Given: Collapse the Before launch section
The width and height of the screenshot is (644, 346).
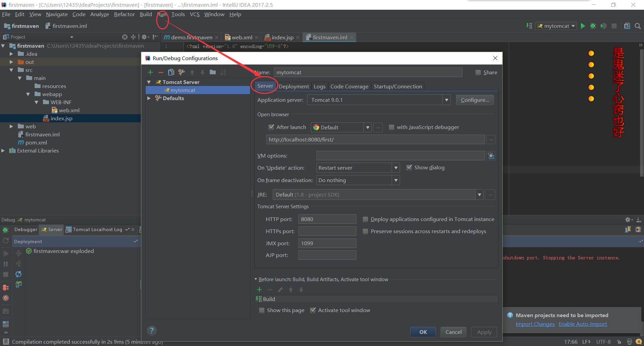Looking at the screenshot, I should click(x=256, y=279).
